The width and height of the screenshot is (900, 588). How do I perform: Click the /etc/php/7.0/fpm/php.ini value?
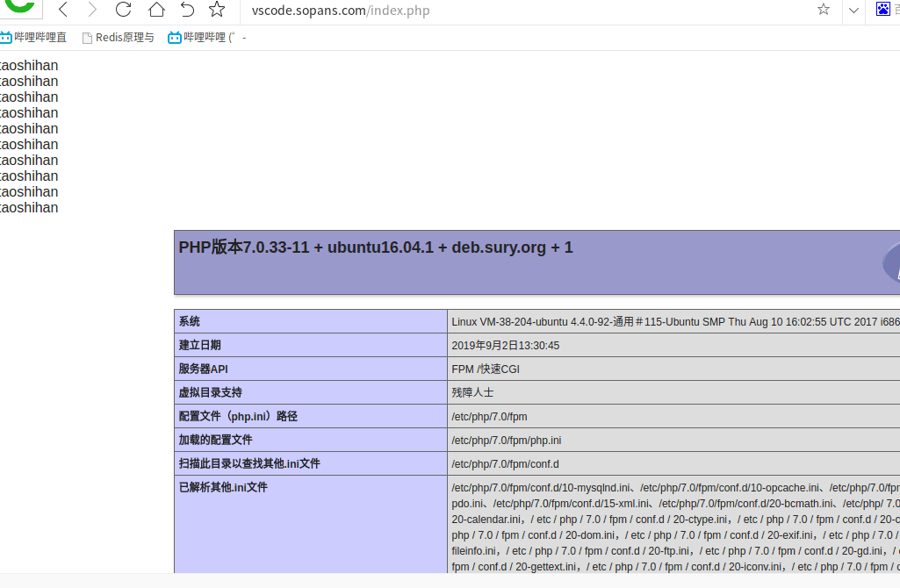(507, 440)
